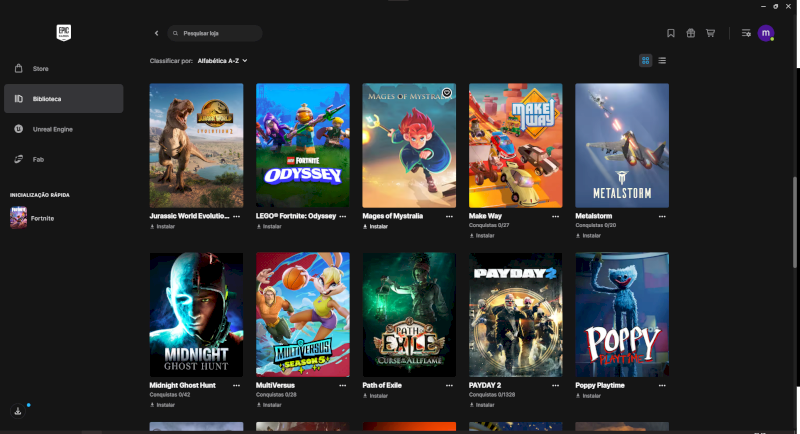Open Unreal Engine in the sidebar
The width and height of the screenshot is (800, 434).
click(63, 129)
